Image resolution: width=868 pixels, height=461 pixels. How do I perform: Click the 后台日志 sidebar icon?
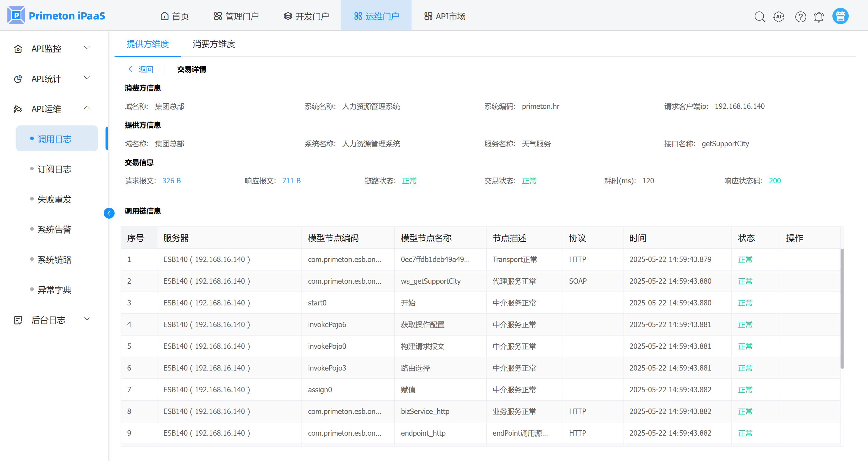[x=18, y=320]
